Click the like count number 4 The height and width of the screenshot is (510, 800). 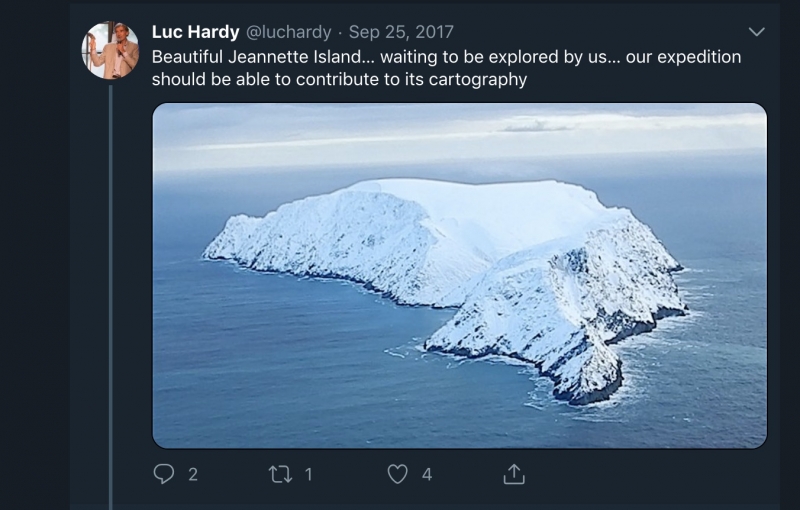pos(427,474)
